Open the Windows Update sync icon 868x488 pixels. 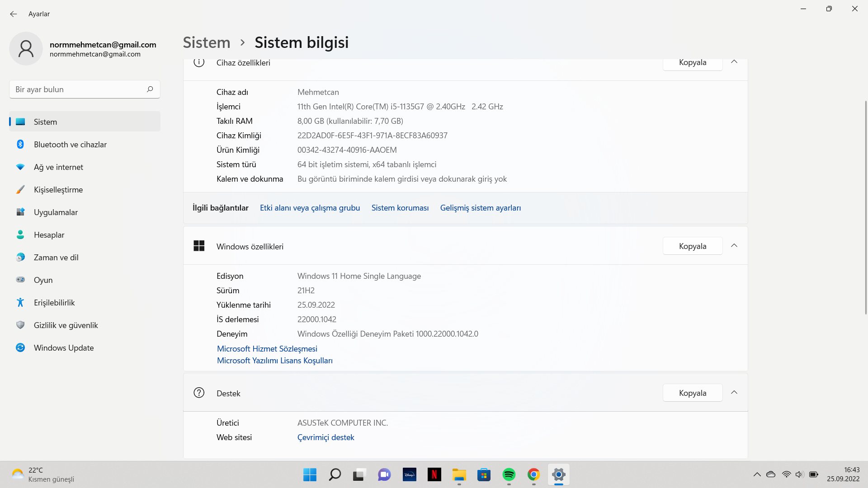(20, 348)
